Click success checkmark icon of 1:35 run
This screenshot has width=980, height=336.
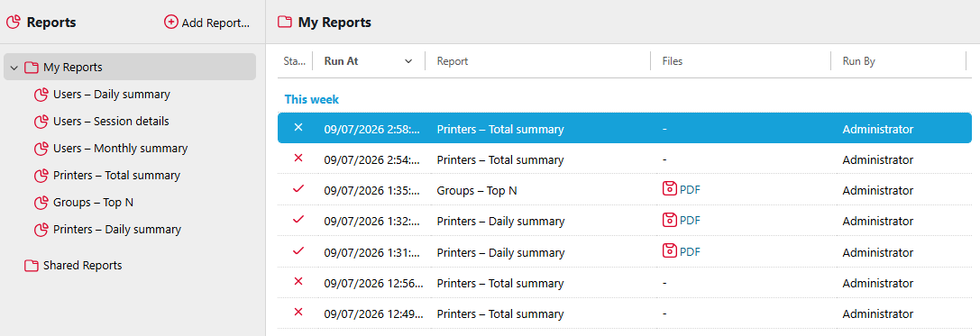point(298,188)
